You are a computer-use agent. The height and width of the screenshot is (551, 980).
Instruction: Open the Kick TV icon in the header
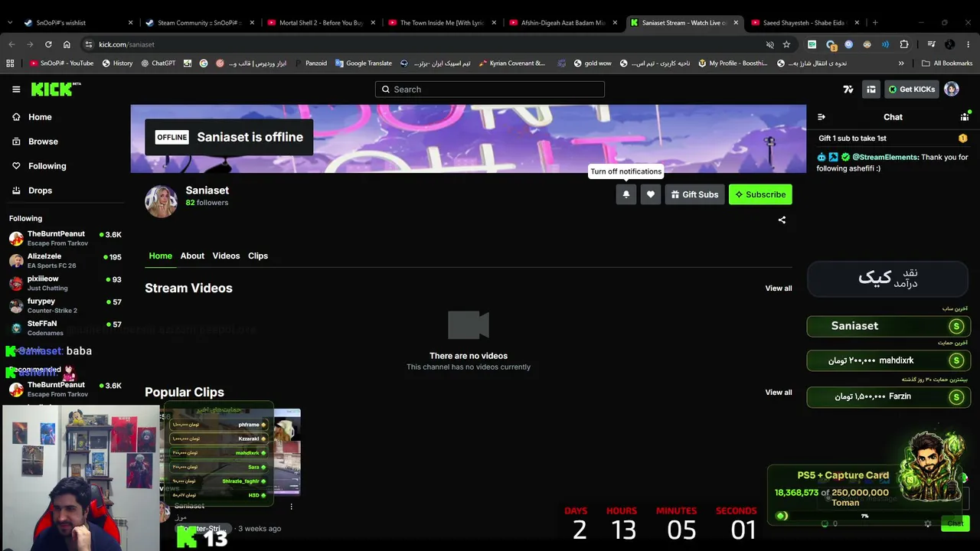pyautogui.click(x=848, y=90)
